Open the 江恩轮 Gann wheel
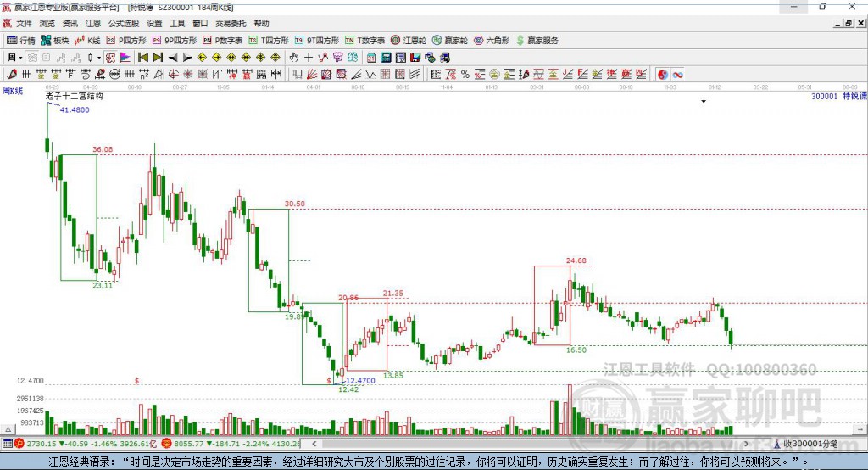Viewport: 868px width, 470px height. pyautogui.click(x=409, y=41)
